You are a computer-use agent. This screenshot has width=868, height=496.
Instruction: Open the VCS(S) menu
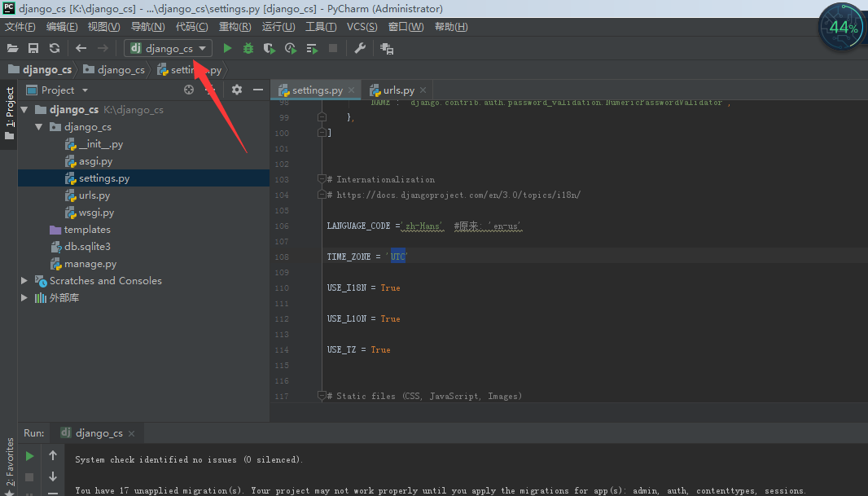362,27
